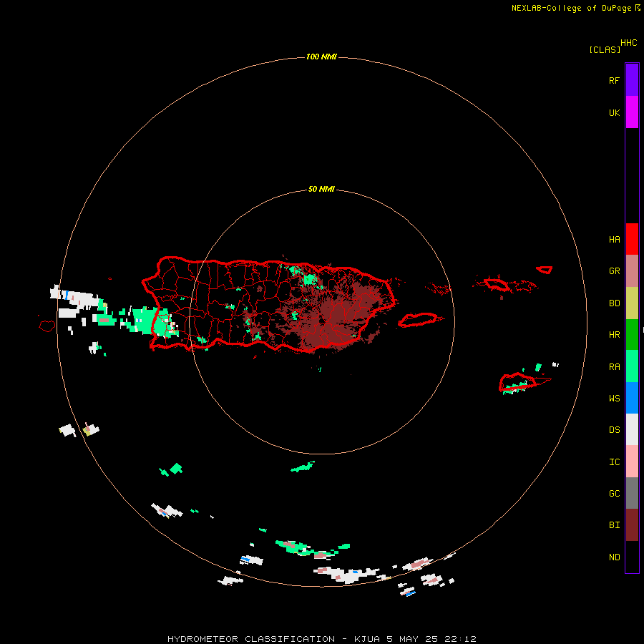The width and height of the screenshot is (644, 644).
Task: Select the GC gray legend swatch
Action: [x=632, y=493]
